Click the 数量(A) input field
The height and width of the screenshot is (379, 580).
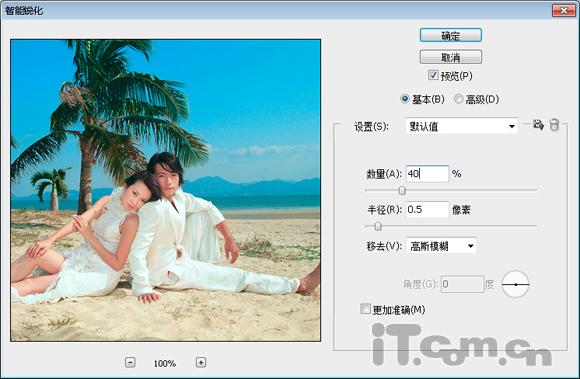(x=428, y=173)
